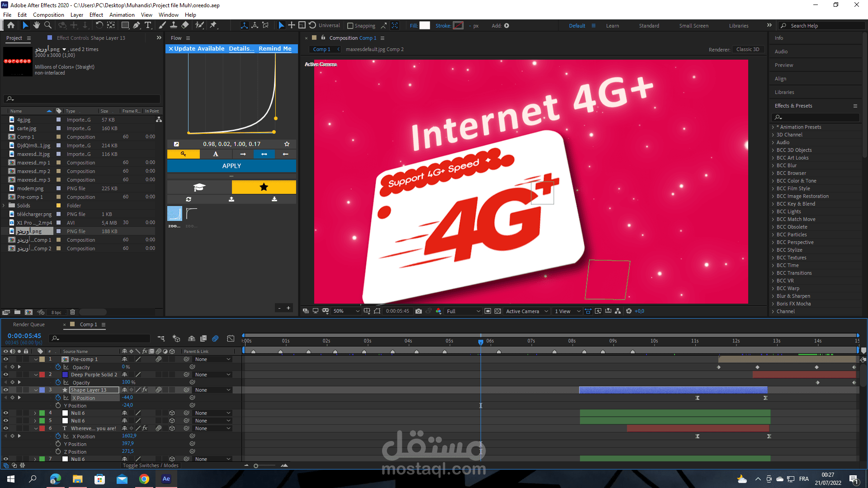Enable the Snapping checkbox
The image size is (868, 488).
pyautogui.click(x=350, y=26)
